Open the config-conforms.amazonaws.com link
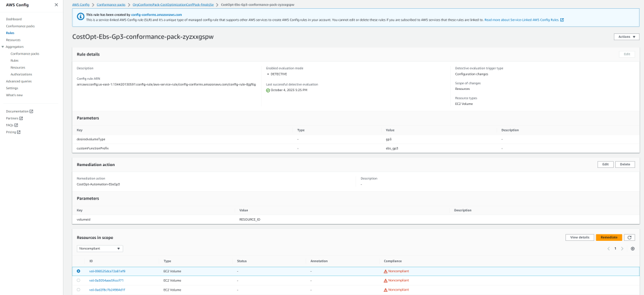The width and height of the screenshot is (644, 295). coord(157,14)
